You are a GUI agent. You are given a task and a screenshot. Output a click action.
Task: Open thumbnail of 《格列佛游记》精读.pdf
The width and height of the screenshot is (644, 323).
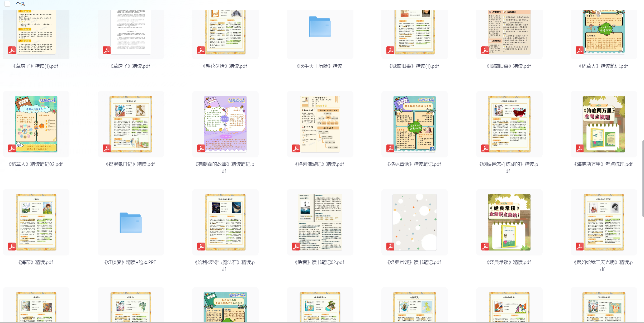point(320,124)
